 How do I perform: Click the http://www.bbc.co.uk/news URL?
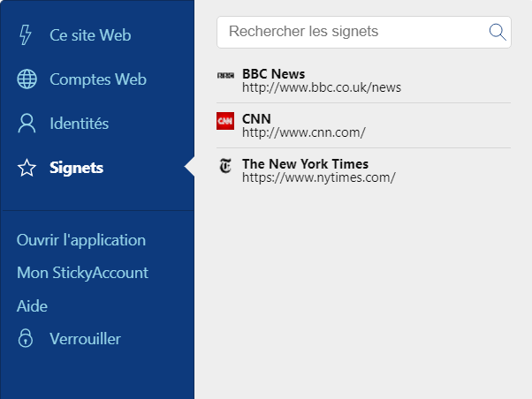pyautogui.click(x=322, y=87)
